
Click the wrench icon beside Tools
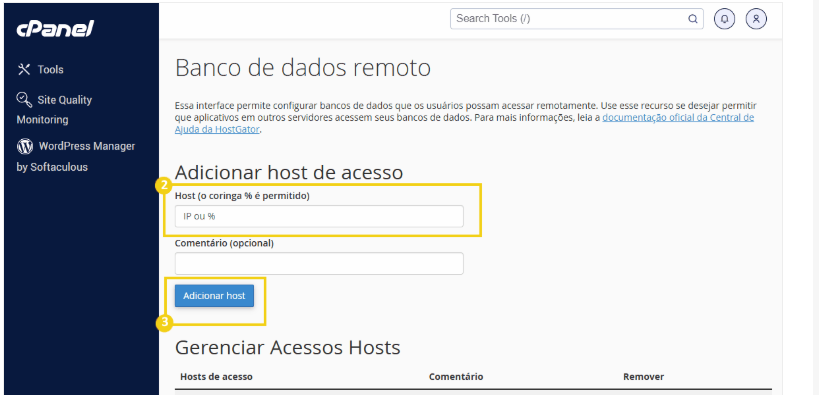click(x=24, y=69)
